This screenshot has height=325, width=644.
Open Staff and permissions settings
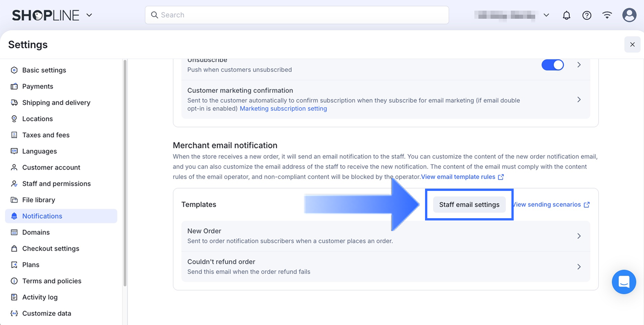(x=56, y=184)
